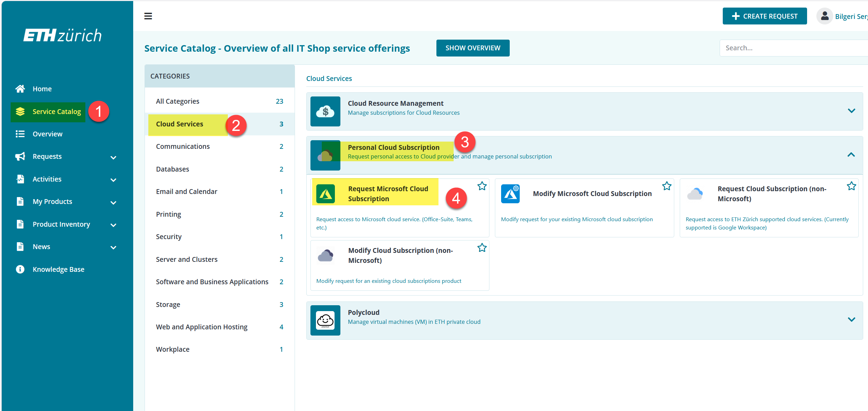The image size is (868, 411).
Task: Click the Polycloud section title
Action: click(363, 312)
